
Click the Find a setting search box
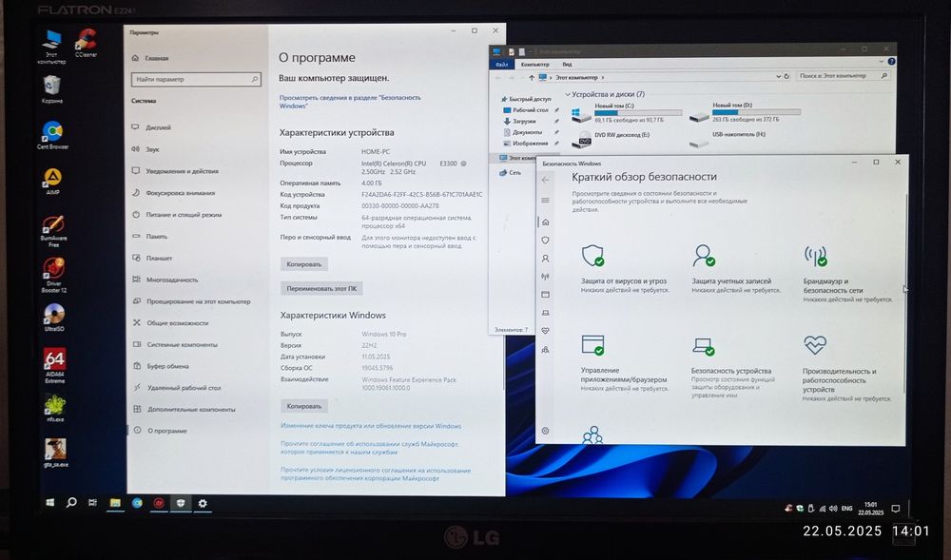pyautogui.click(x=196, y=79)
